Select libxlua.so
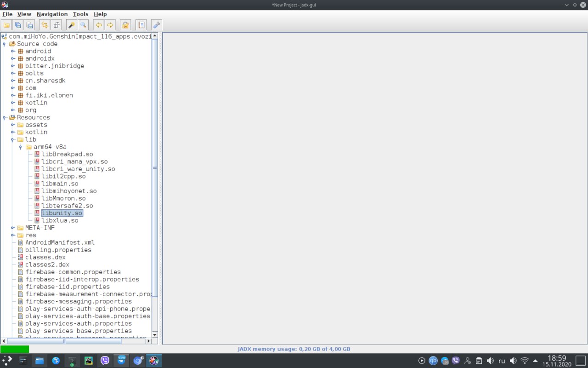Image resolution: width=588 pixels, height=368 pixels. click(60, 220)
